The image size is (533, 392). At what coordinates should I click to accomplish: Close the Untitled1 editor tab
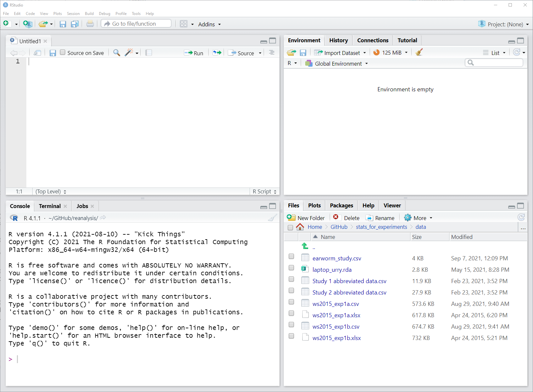click(45, 41)
